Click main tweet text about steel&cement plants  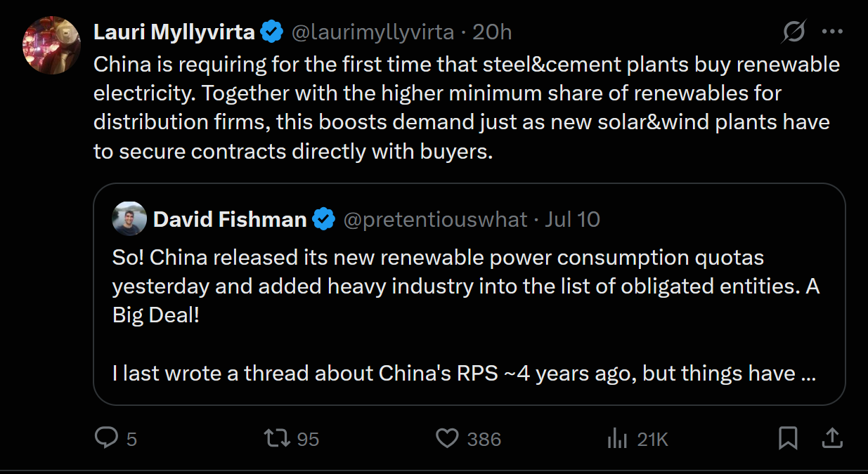coord(467,107)
